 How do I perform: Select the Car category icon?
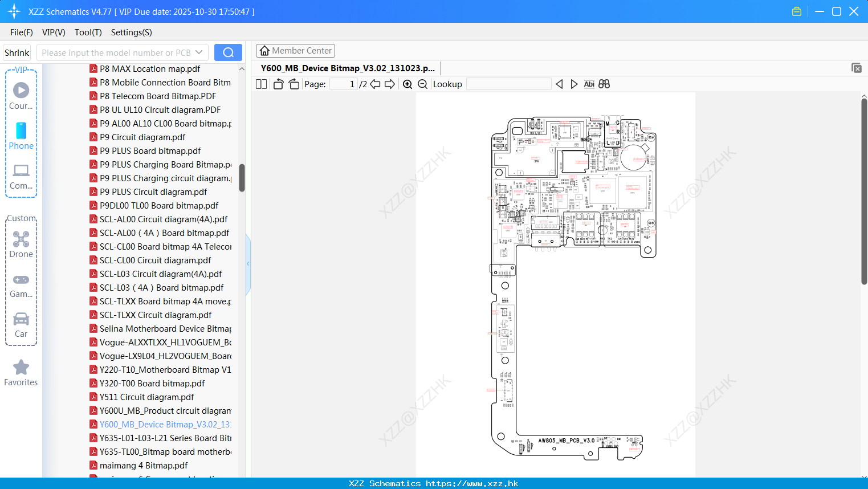[21, 325]
